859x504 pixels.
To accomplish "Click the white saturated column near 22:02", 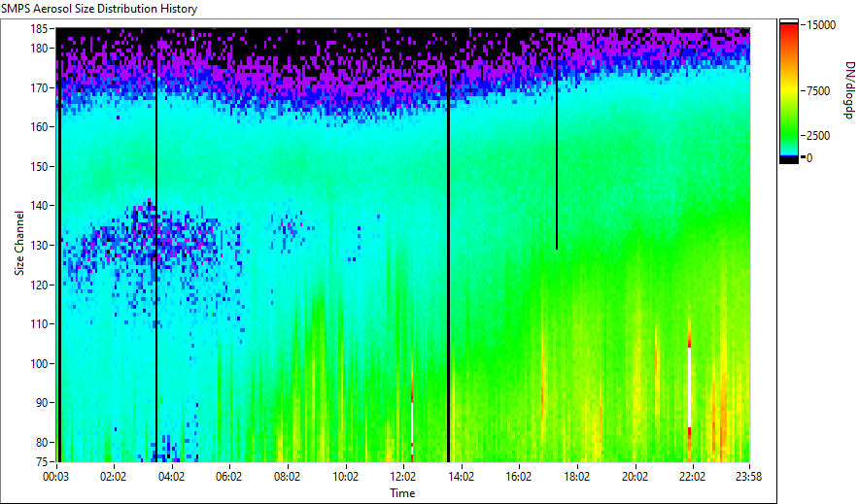I will pos(689,386).
